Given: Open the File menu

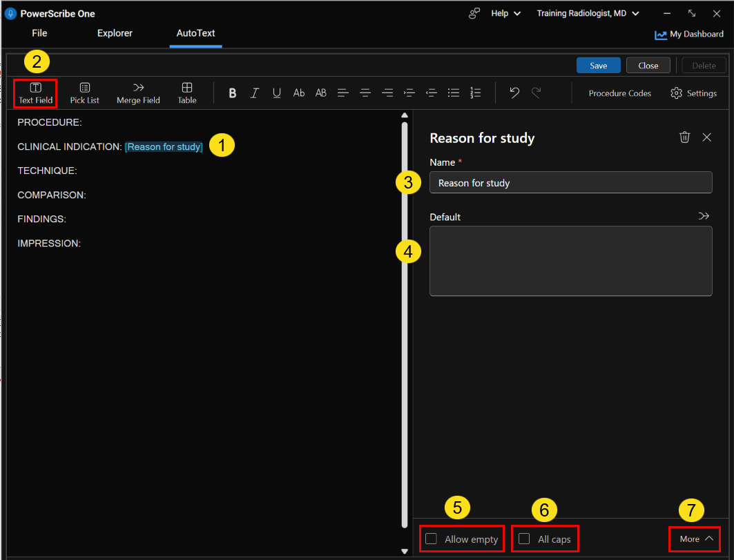Looking at the screenshot, I should click(x=39, y=33).
